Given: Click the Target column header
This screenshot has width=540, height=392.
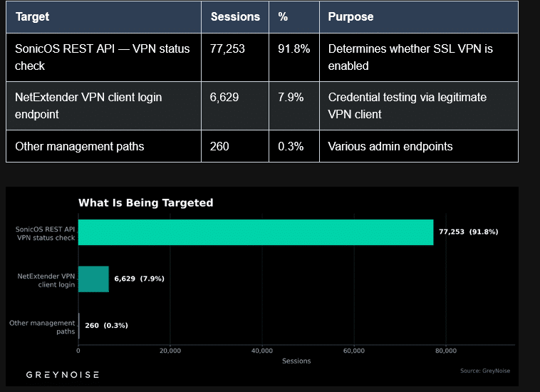Looking at the screenshot, I should (x=33, y=16).
